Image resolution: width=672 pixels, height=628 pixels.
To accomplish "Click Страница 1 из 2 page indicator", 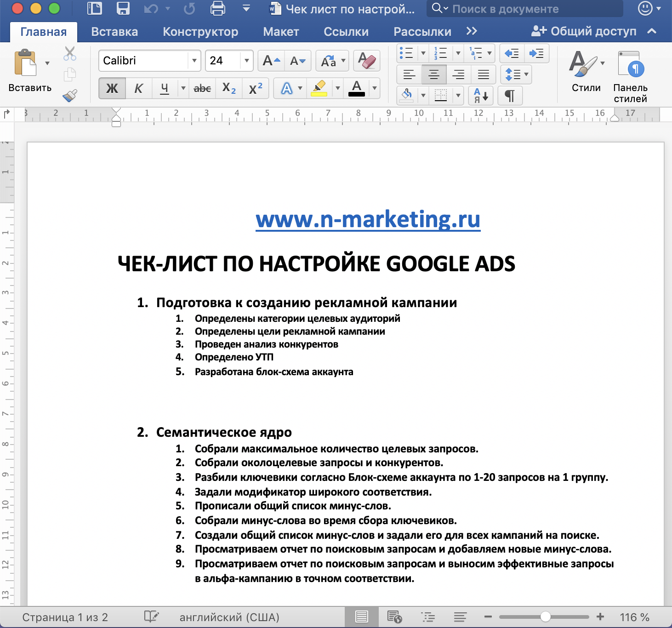I will [65, 617].
